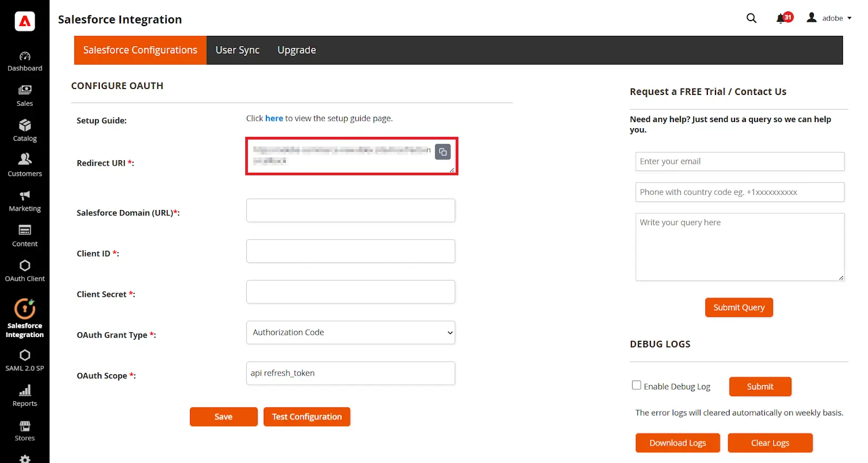Viewport: 868px width, 463px height.
Task: Enable the Debug Log checkbox
Action: (x=636, y=385)
